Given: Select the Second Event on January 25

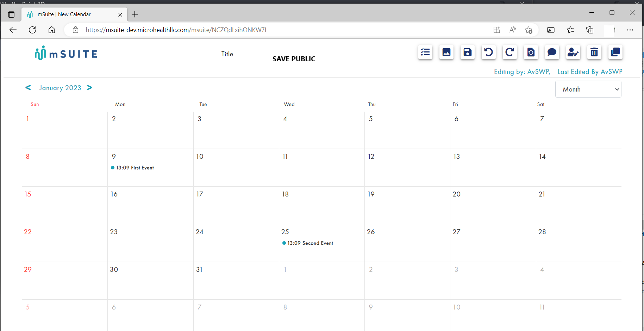Looking at the screenshot, I should pos(310,243).
